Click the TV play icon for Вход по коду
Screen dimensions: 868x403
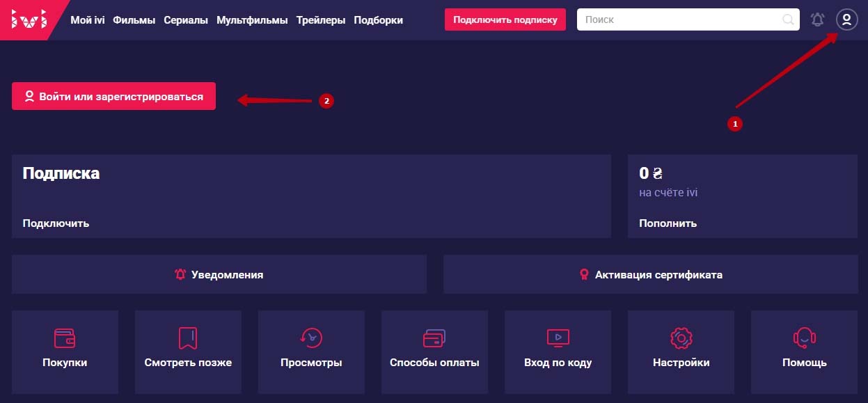(x=558, y=338)
